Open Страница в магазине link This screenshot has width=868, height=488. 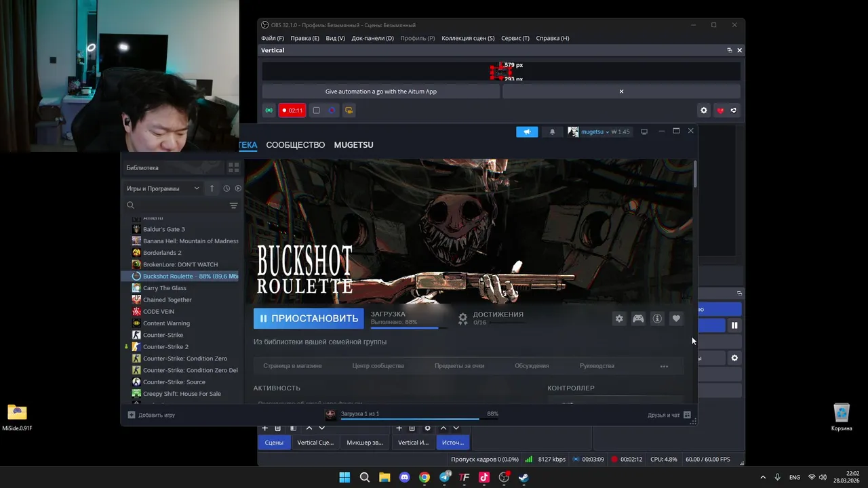point(292,366)
